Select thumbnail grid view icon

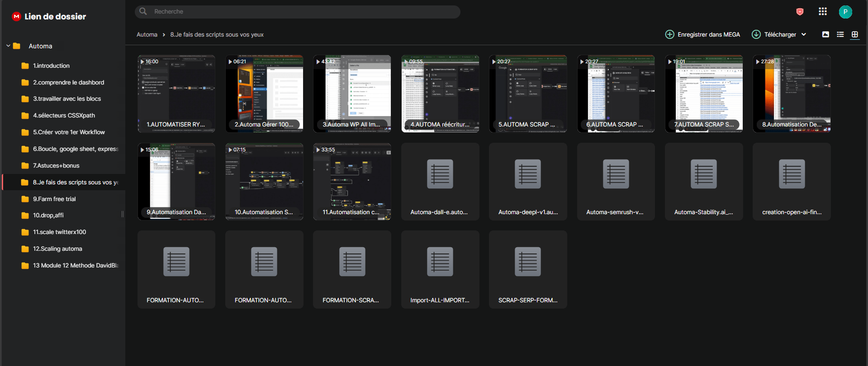[x=854, y=34]
